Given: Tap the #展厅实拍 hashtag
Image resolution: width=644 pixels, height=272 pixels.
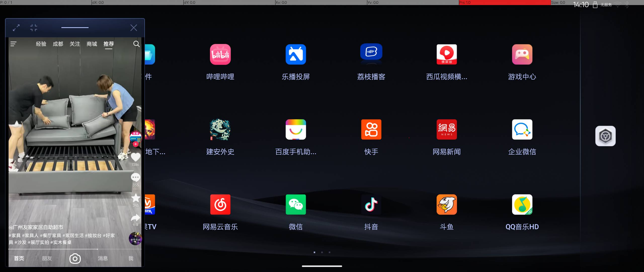Looking at the screenshot, I should pos(38,242).
